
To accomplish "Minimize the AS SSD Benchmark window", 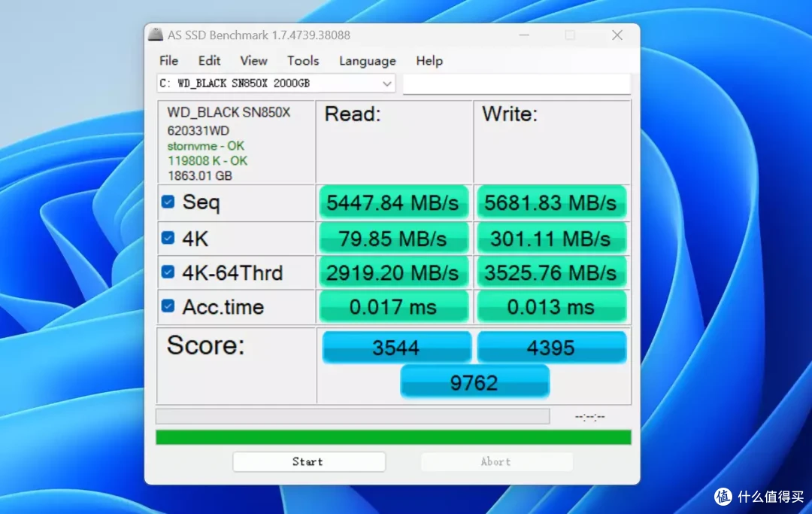I will (524, 35).
